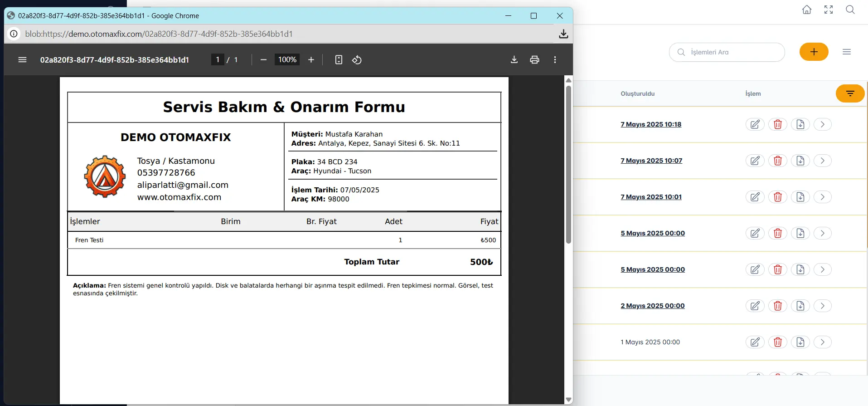Open the 7 Mayıs 2025 10:07 link
868x406 pixels.
click(651, 161)
